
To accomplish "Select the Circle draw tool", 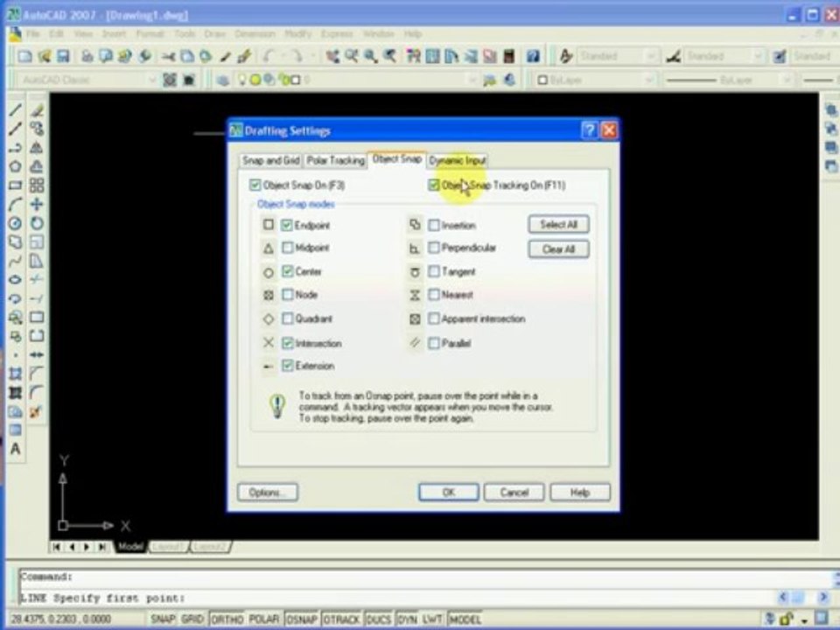I will [x=16, y=223].
